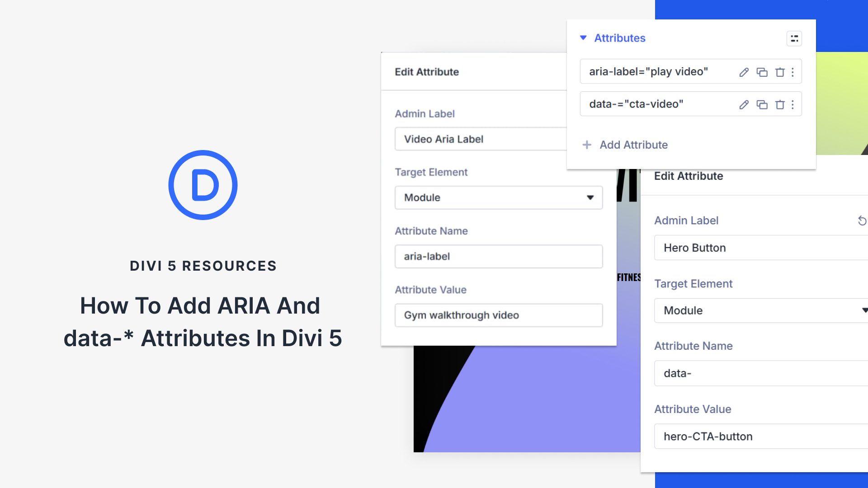Click the blue Divi logo
Image resolution: width=868 pixels, height=488 pixels.
(x=203, y=184)
